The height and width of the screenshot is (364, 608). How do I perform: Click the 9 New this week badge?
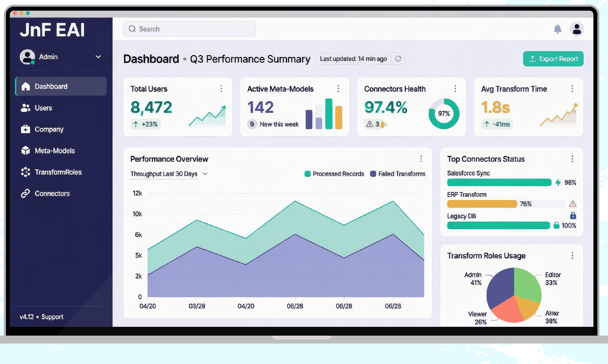pyautogui.click(x=273, y=124)
